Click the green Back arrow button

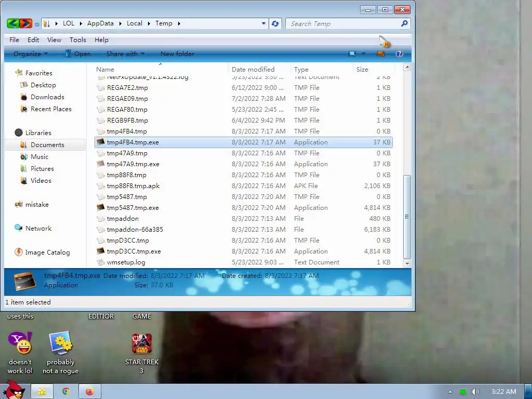[x=13, y=23]
